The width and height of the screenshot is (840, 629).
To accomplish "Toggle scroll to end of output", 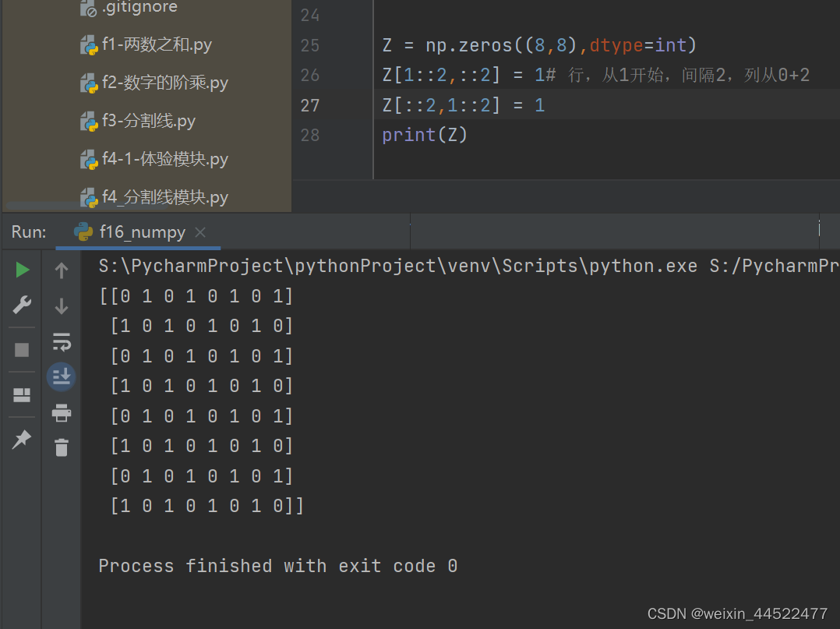I will click(62, 376).
